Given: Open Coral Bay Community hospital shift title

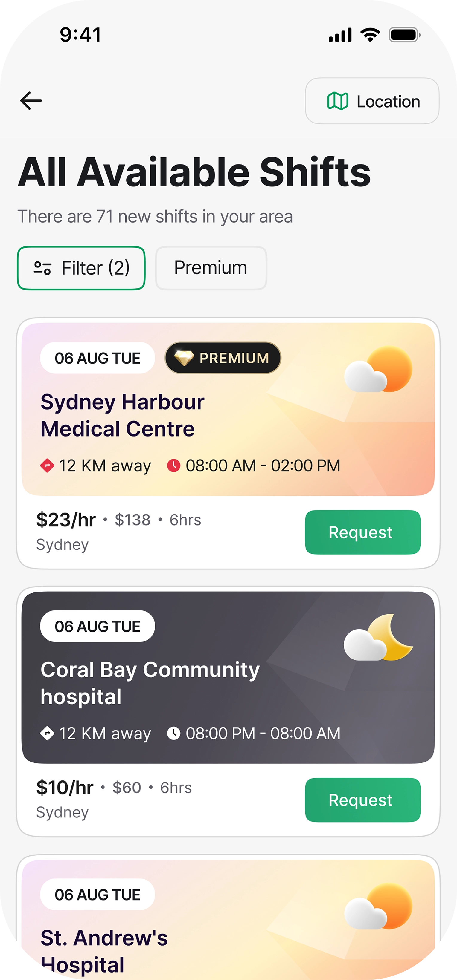Looking at the screenshot, I should click(150, 683).
